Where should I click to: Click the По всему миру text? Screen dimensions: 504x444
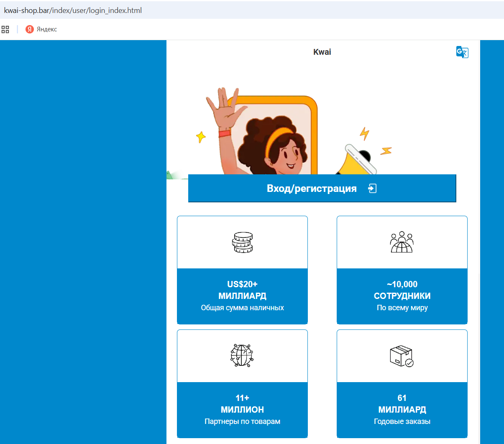pyautogui.click(x=402, y=308)
